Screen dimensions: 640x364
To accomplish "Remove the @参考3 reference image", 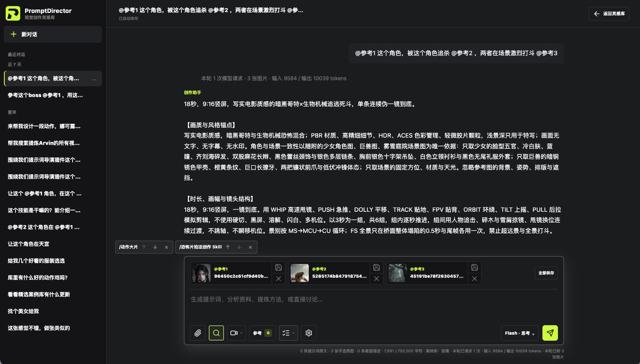I will 474,279.
